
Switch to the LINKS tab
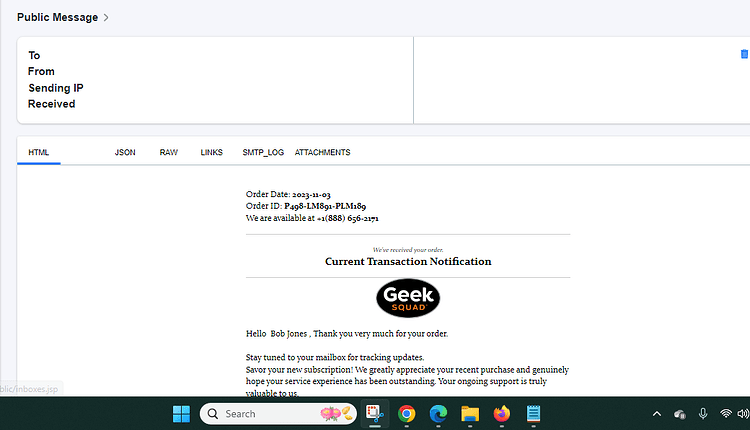pyautogui.click(x=211, y=153)
